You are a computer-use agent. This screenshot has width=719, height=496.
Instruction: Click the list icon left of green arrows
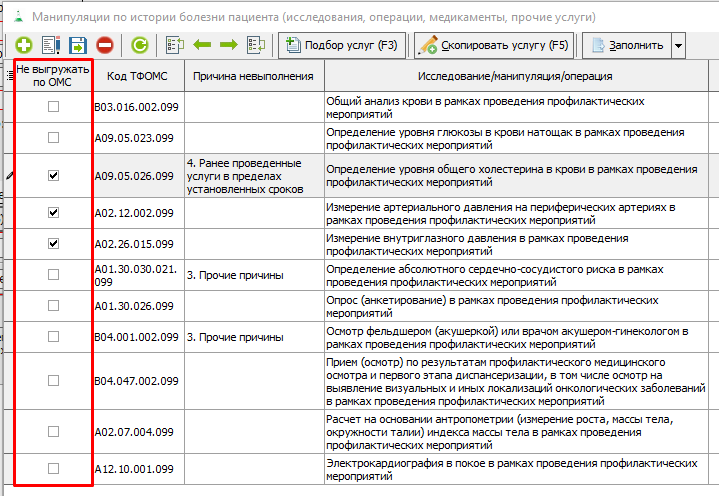(x=176, y=45)
